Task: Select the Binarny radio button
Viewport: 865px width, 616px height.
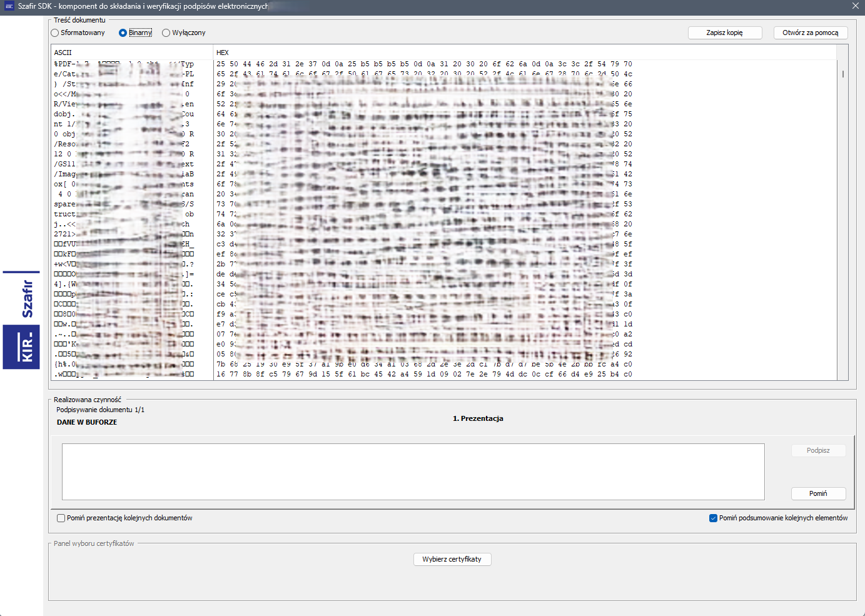Action: [x=123, y=33]
